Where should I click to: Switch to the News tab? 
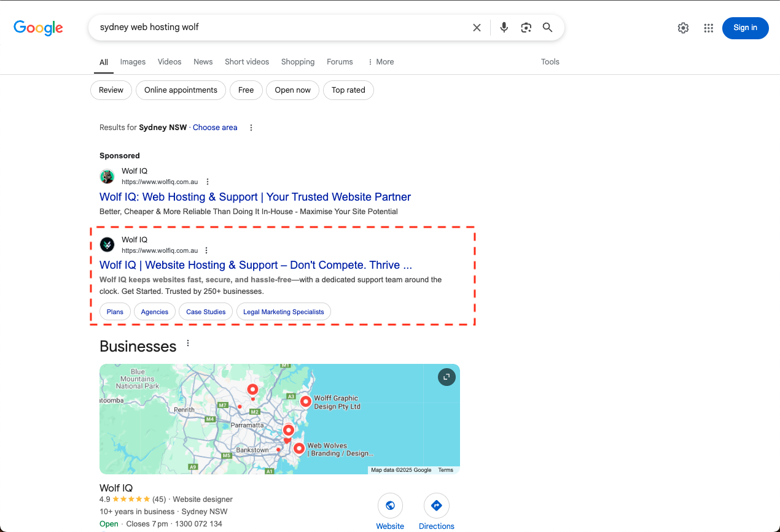(x=203, y=62)
